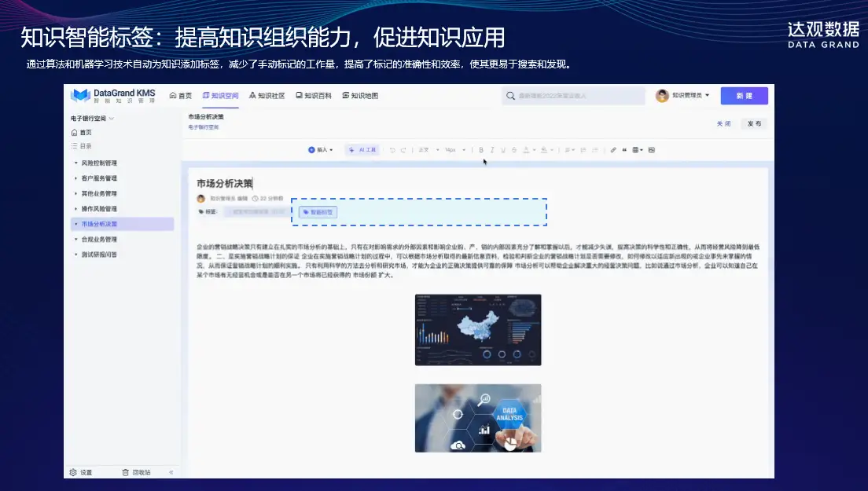Open the font color picker
The height and width of the screenshot is (491, 868).
pyautogui.click(x=526, y=150)
